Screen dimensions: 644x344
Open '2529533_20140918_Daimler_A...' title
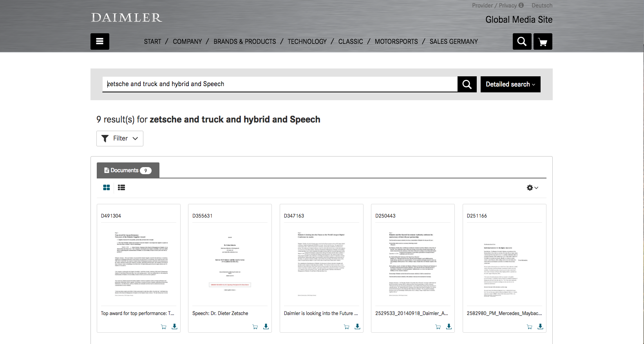[x=412, y=313]
